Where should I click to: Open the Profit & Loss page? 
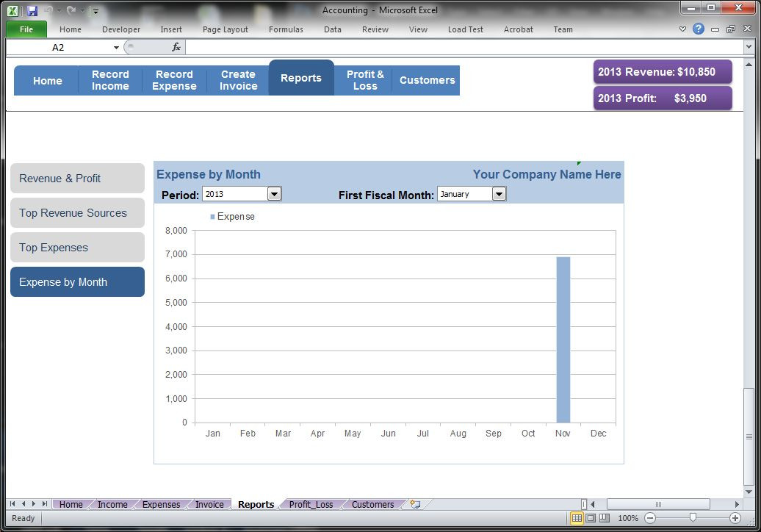point(365,81)
